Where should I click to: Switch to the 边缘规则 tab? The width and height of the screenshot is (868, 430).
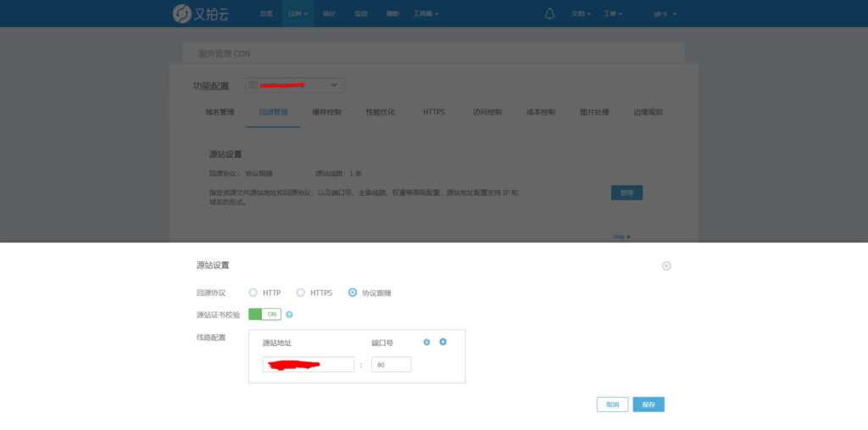[648, 112]
